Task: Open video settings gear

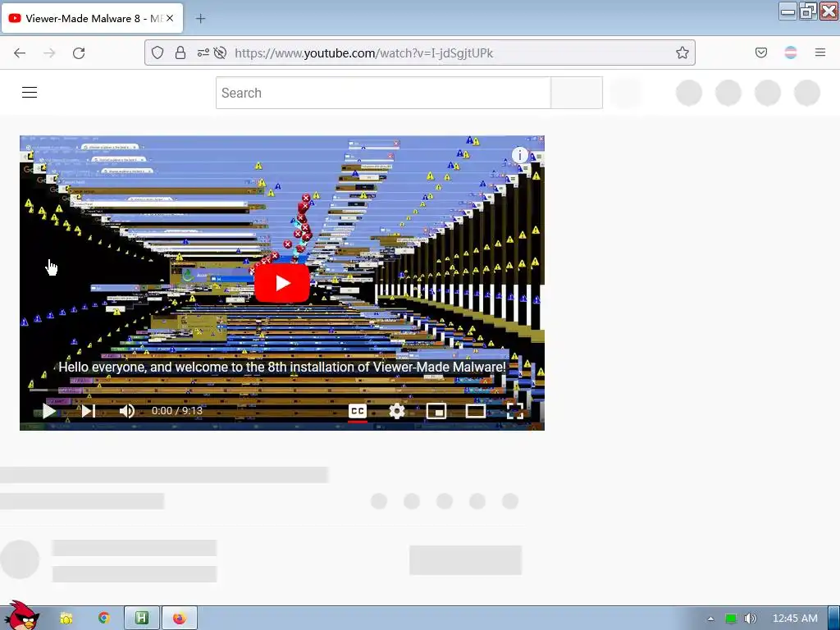Action: tap(397, 411)
